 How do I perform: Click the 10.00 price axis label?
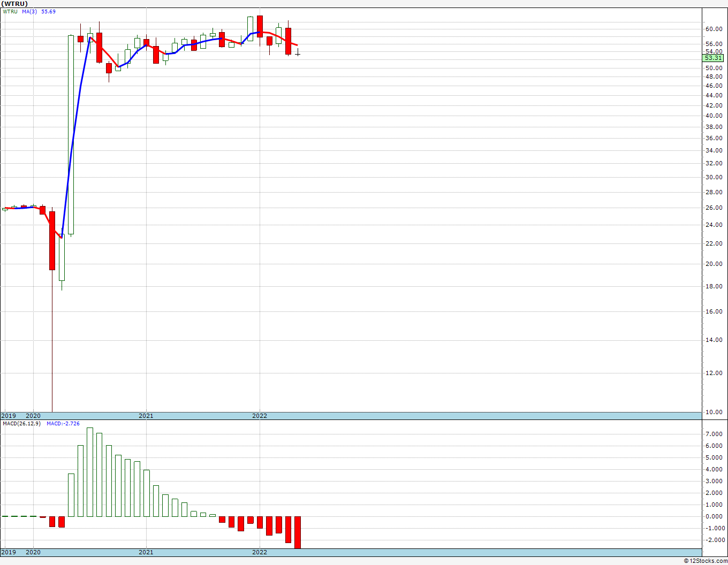(714, 413)
